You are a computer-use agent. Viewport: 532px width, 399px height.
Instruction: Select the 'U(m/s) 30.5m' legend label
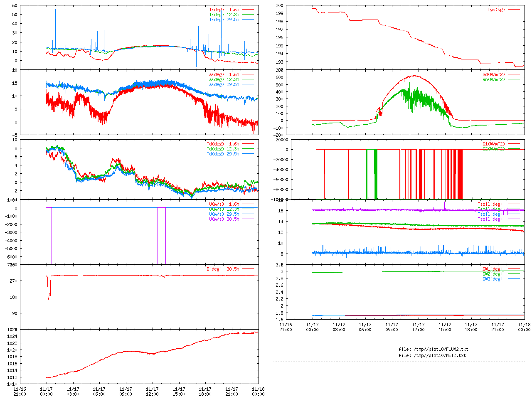coord(224,219)
